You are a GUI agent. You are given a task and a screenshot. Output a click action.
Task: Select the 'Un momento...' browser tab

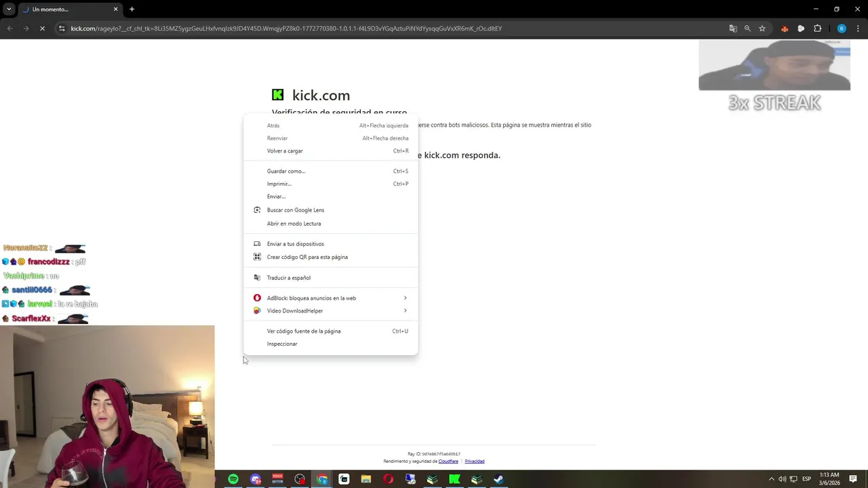[70, 9]
